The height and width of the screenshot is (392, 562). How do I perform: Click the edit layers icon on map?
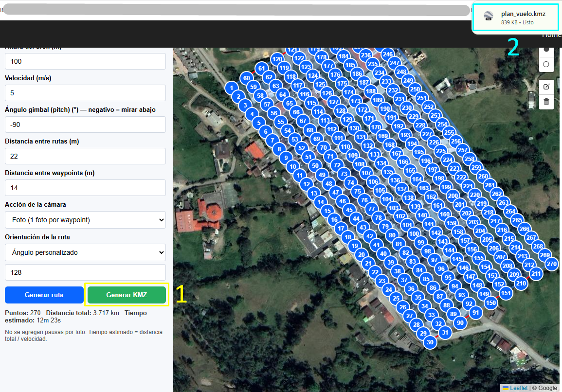pyautogui.click(x=546, y=87)
